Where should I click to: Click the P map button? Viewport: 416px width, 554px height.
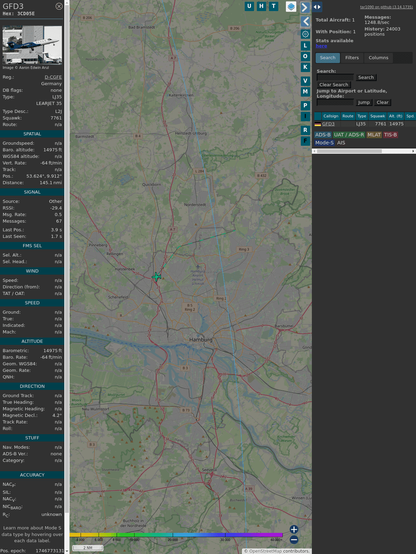(305, 105)
